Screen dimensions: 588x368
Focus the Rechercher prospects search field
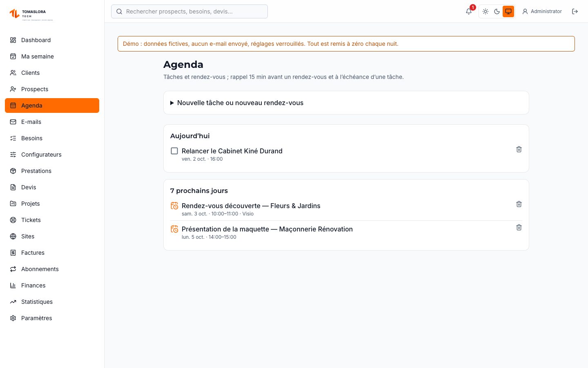point(189,11)
